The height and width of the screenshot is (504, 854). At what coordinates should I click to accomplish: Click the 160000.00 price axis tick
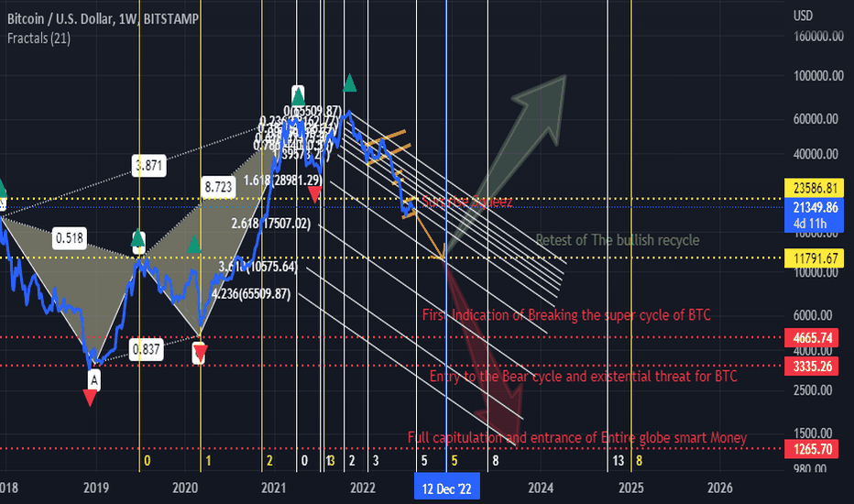coord(818,37)
